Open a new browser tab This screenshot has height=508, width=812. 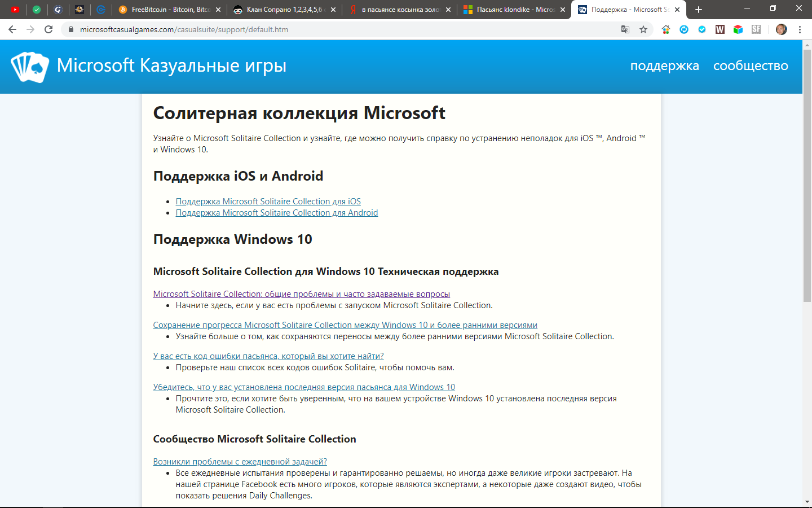[x=699, y=10]
